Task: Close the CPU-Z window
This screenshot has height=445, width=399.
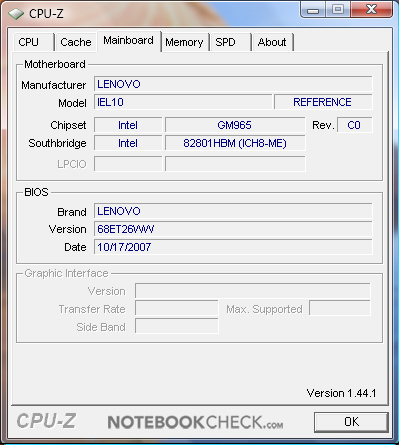Action: (x=371, y=9)
